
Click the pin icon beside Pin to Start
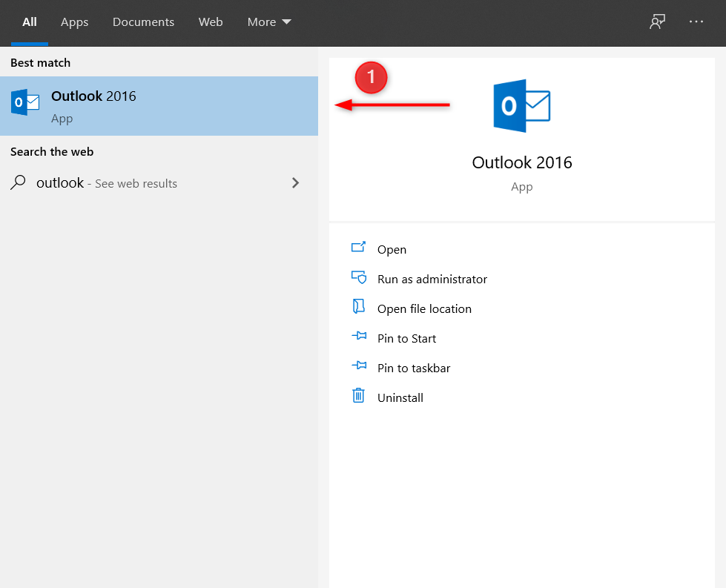click(x=359, y=336)
